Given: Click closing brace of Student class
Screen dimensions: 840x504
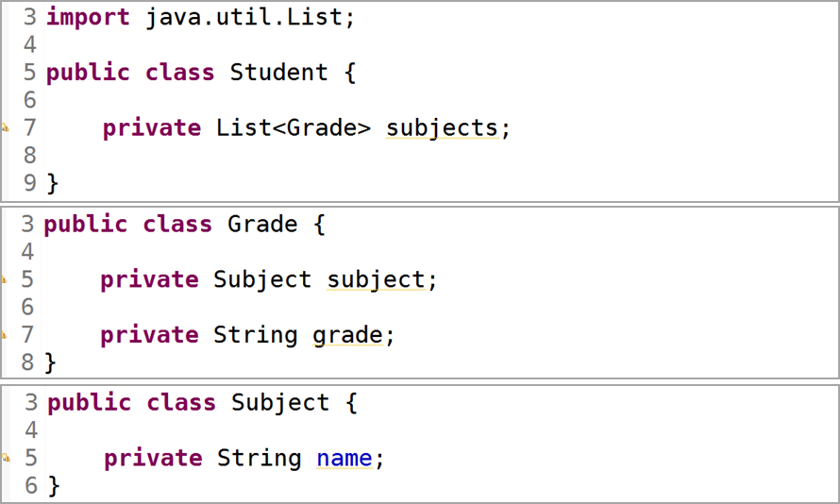Looking at the screenshot, I should [x=53, y=184].
